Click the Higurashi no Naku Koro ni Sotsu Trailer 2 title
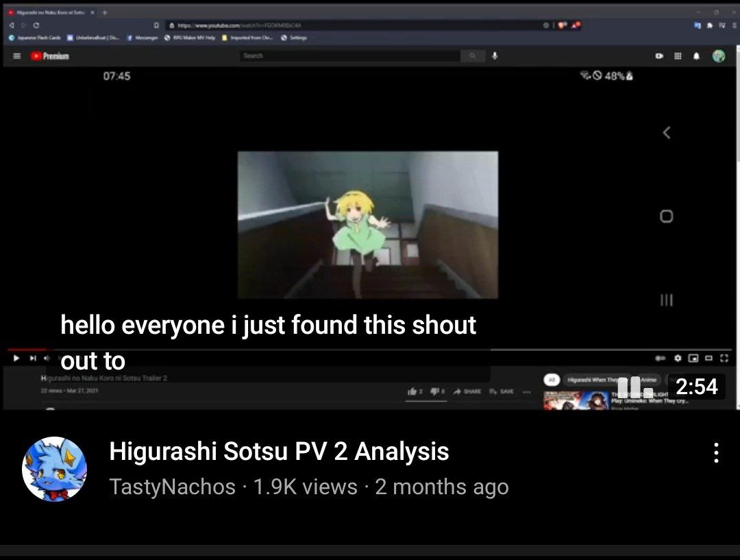The image size is (740, 560). pyautogui.click(x=104, y=378)
